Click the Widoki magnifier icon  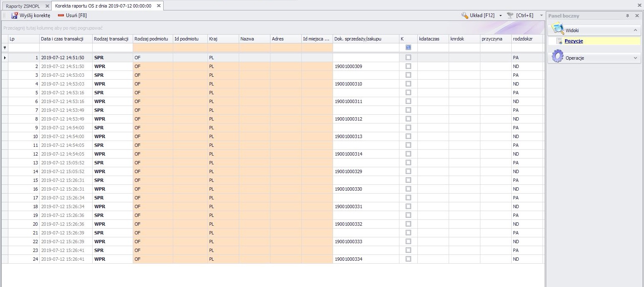(557, 29)
